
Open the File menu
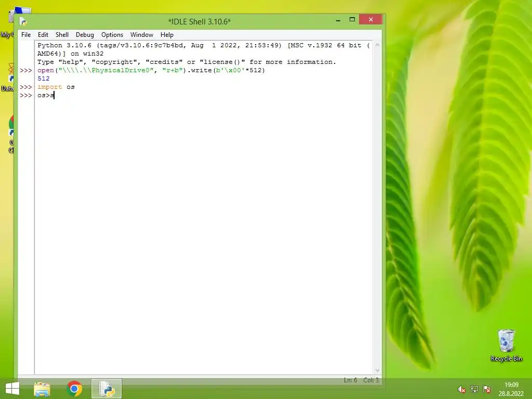[26, 35]
